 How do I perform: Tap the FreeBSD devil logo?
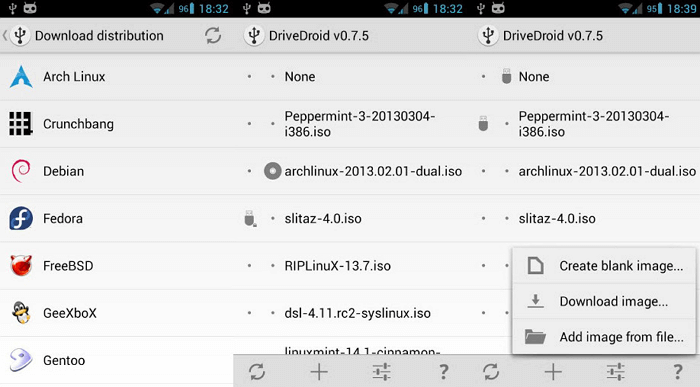[21, 266]
